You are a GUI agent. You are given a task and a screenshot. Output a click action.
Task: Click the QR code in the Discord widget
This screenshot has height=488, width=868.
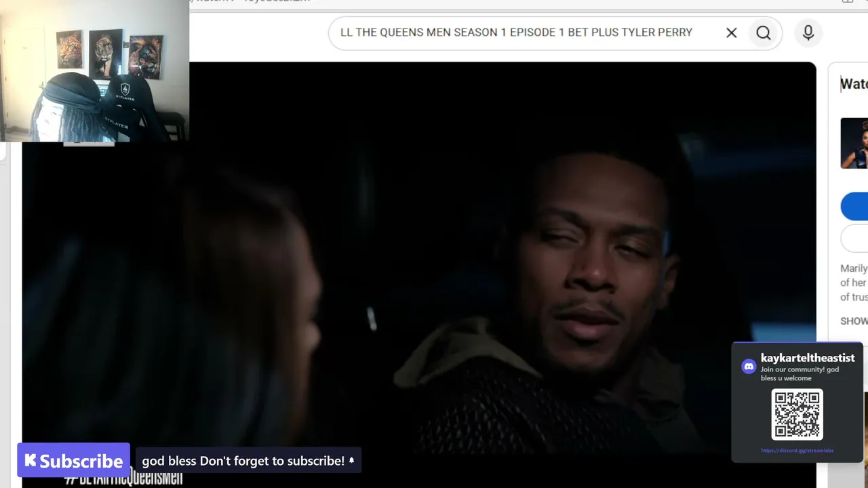[797, 414]
